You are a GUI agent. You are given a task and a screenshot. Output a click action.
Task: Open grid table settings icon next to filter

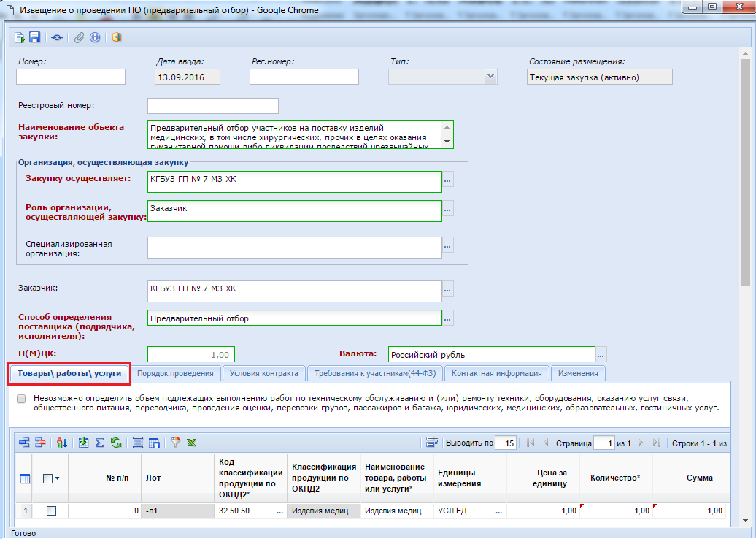(154, 443)
